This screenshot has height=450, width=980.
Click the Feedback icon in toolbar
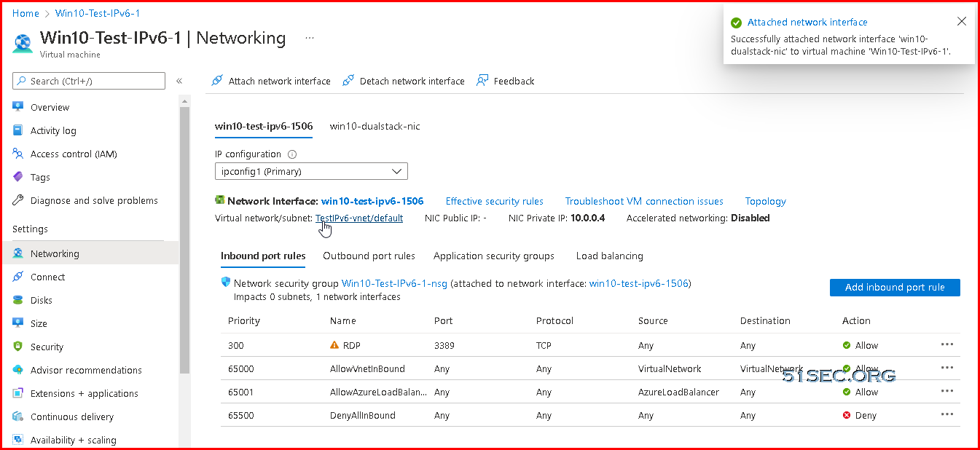tap(482, 81)
